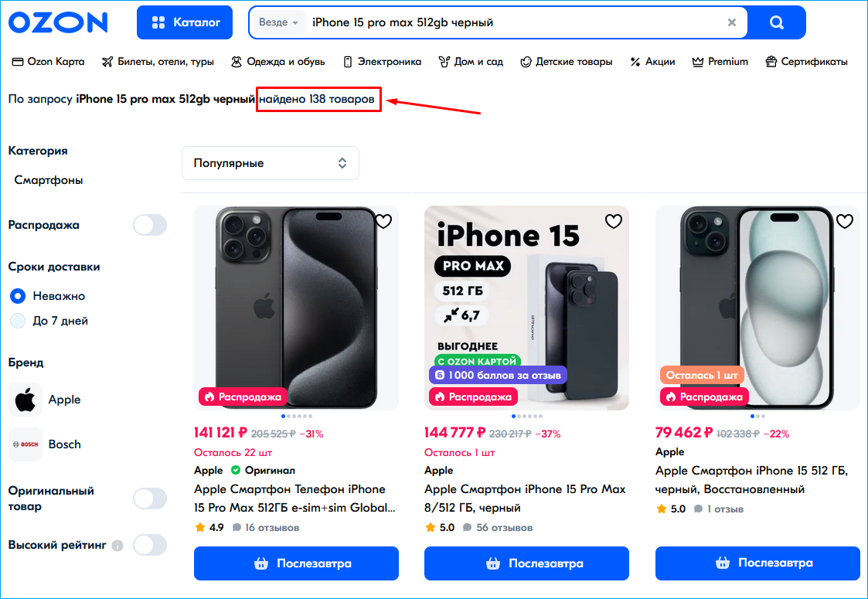The image size is (868, 599).
Task: Click high rating info icon
Action: pyautogui.click(x=117, y=546)
